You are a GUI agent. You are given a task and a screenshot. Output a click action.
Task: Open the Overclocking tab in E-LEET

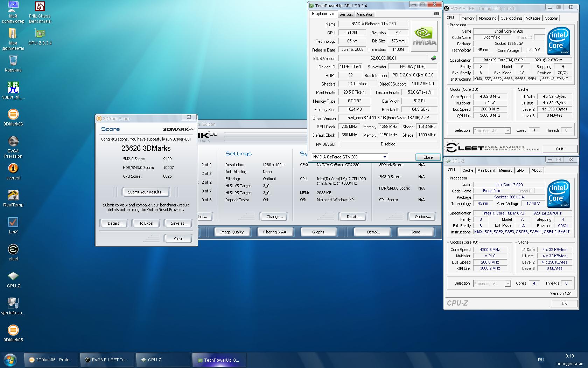[511, 18]
